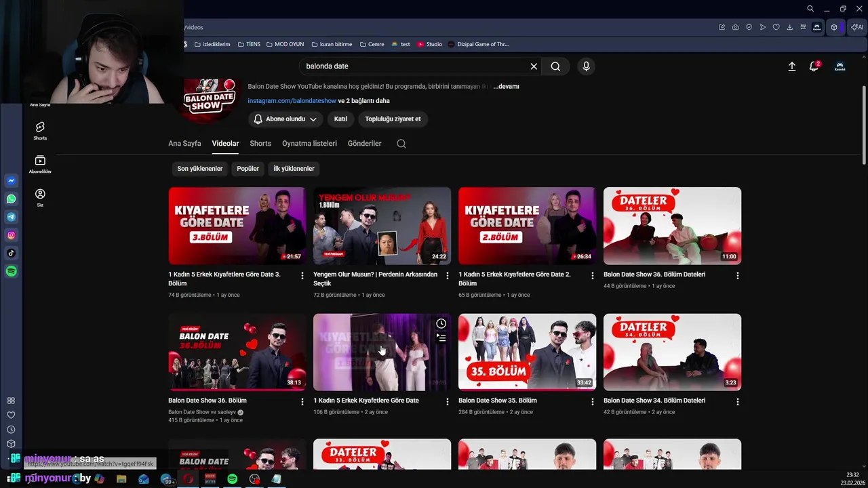Open Messenger in the browser sidebar

click(11, 181)
